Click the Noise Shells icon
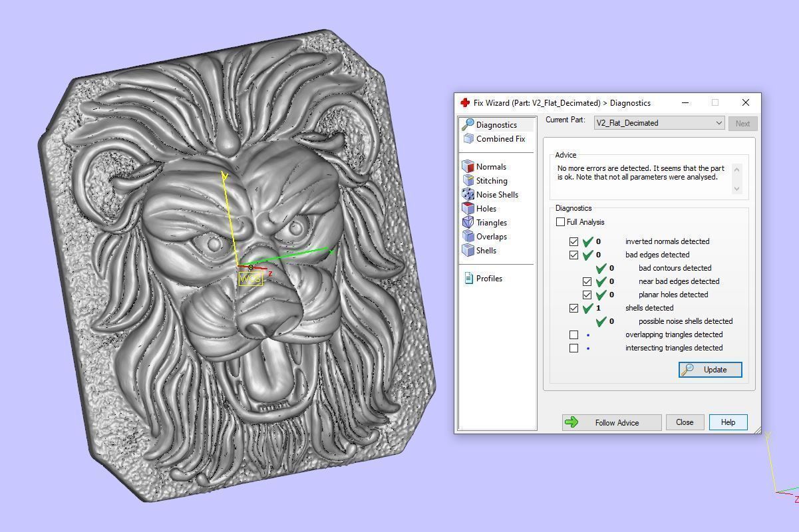The width and height of the screenshot is (799, 532). pos(468,194)
